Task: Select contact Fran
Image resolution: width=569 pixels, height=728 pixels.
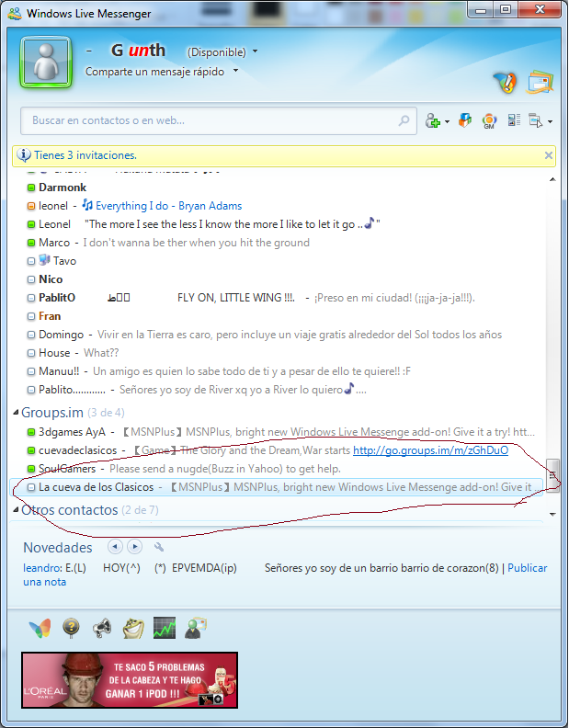Action: click(50, 316)
